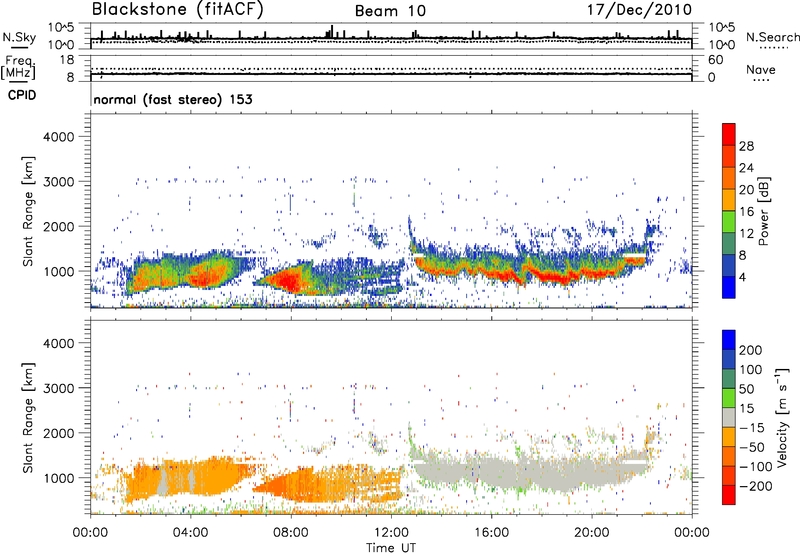The image size is (800, 554).
Task: Click the date '17/Dec/2010'
Action: [x=640, y=10]
